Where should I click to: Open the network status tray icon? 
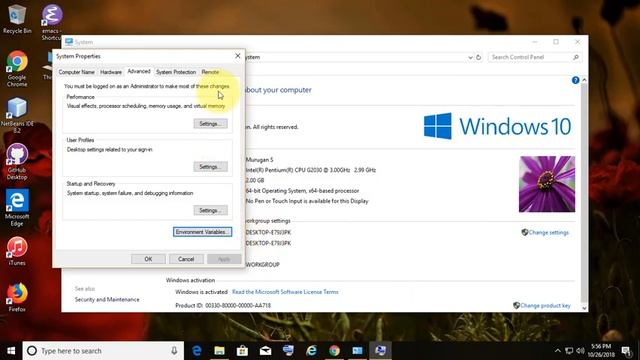tap(569, 351)
